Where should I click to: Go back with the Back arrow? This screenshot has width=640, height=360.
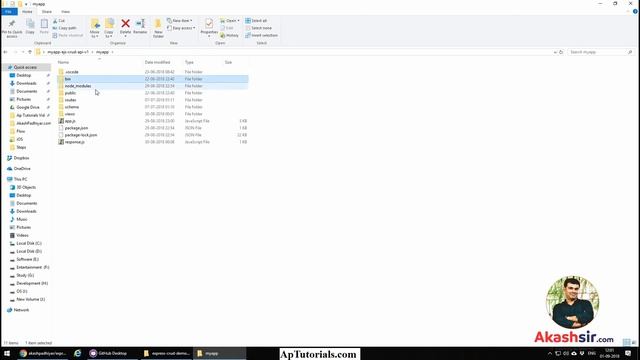5,52
